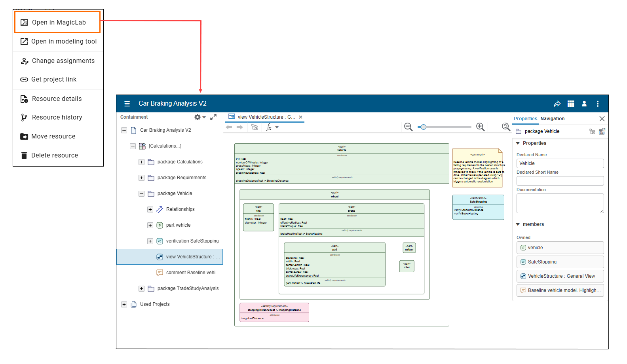Expand the package Calculations tree node
Image resolution: width=627 pixels, height=364 pixels.
141,162
